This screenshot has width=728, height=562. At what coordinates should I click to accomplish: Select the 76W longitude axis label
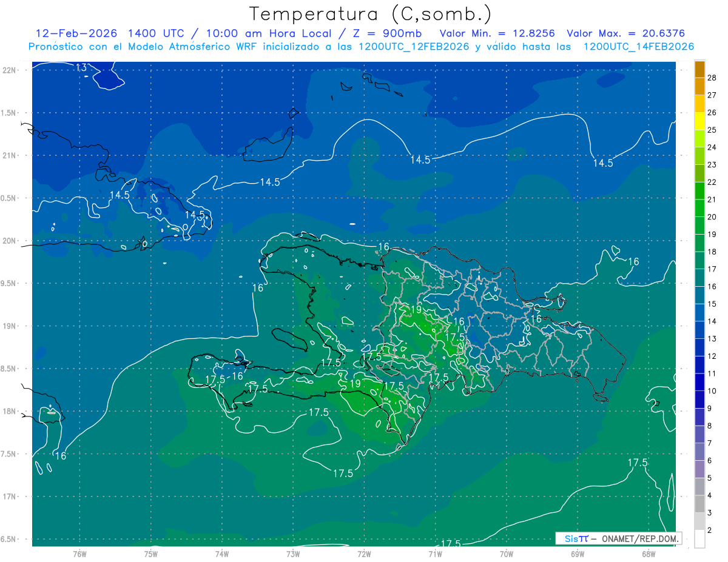pyautogui.click(x=79, y=554)
